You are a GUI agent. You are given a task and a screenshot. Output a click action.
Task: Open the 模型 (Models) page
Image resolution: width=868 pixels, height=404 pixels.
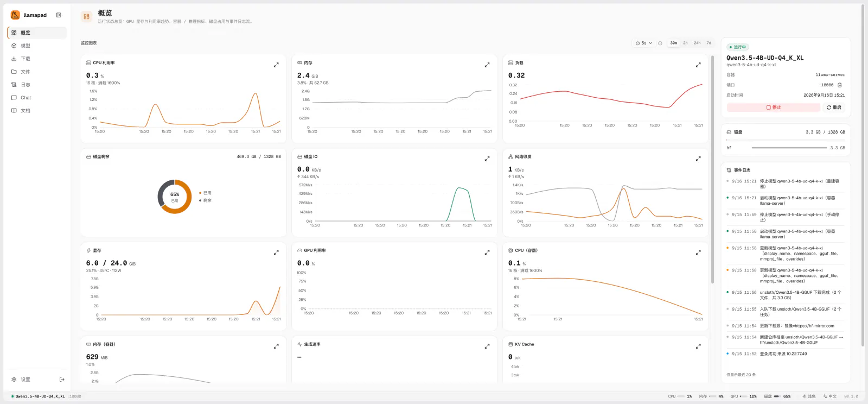[37, 46]
